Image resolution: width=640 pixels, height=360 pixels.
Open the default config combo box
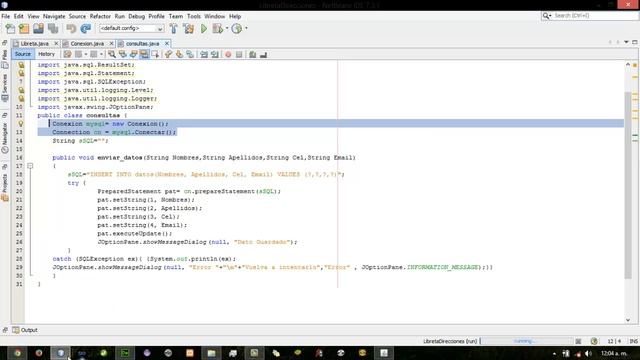(131, 29)
